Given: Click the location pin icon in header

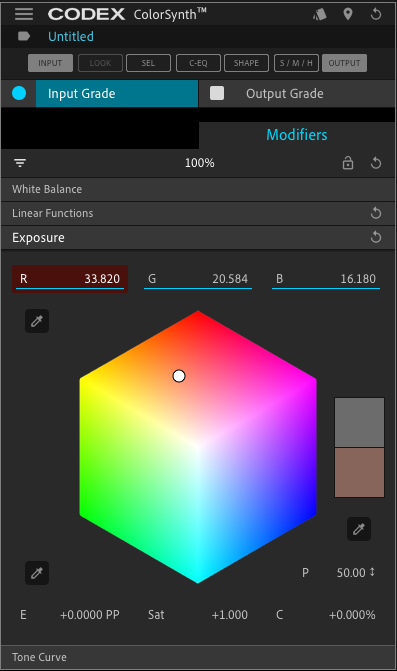Looking at the screenshot, I should (348, 14).
